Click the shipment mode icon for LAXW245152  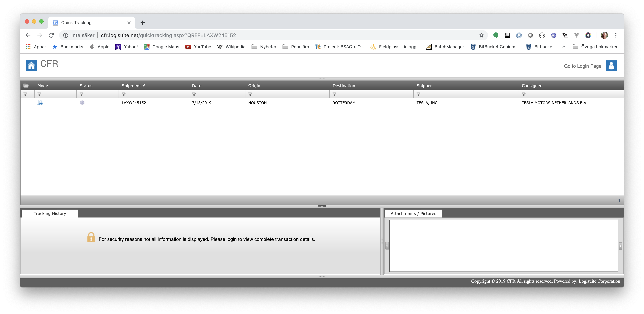click(x=40, y=103)
